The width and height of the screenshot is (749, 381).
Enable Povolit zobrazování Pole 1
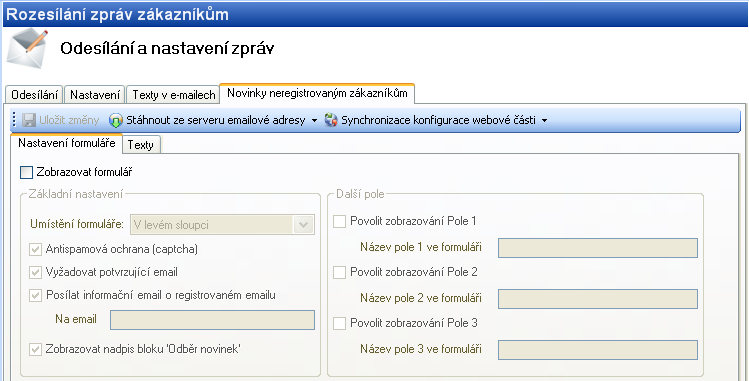339,221
